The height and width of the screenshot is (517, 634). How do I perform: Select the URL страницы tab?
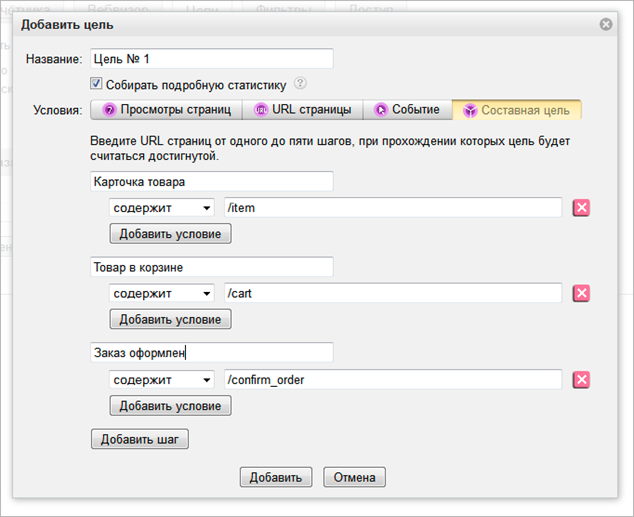(x=303, y=110)
